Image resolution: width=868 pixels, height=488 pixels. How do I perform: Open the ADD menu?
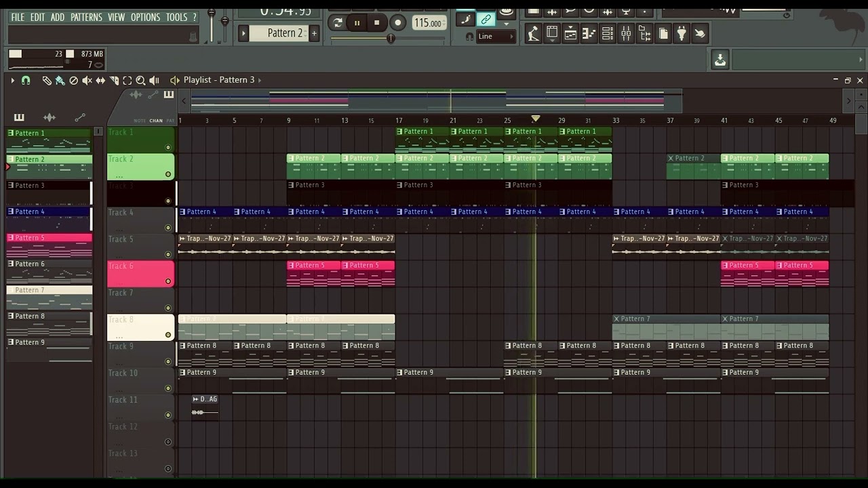point(58,17)
